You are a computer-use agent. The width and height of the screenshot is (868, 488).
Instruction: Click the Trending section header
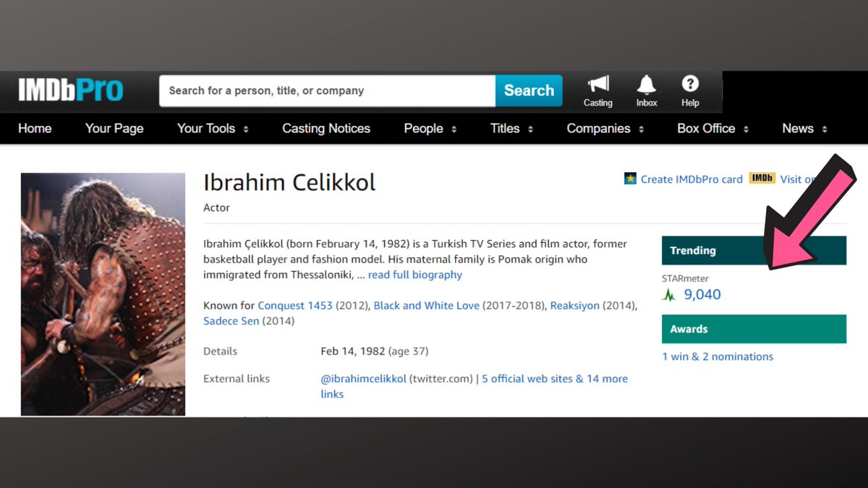tap(754, 250)
